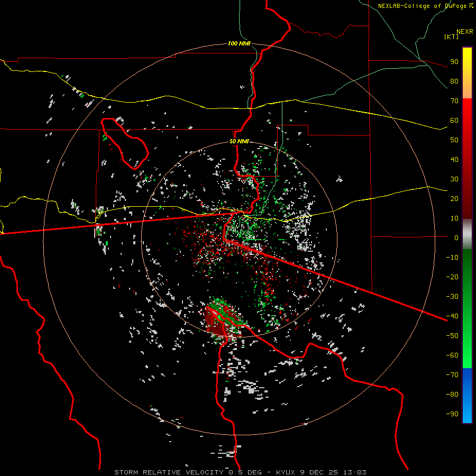476x476 pixels.
Task: Click the -60 value on velocity scale
Action: click(452, 355)
